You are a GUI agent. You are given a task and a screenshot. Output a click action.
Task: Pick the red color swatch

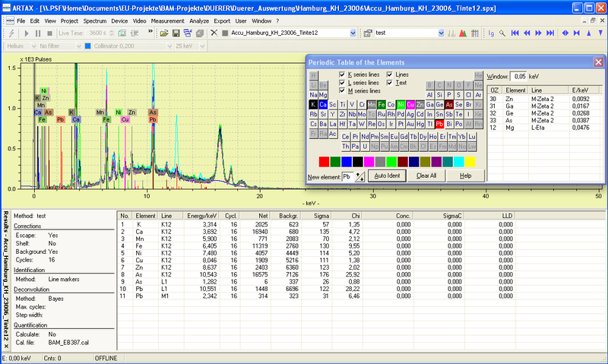pyautogui.click(x=325, y=162)
